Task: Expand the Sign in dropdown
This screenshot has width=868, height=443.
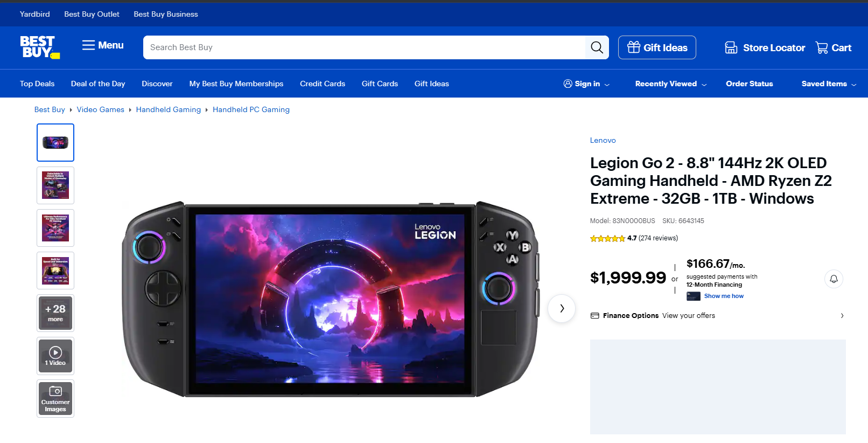Action: coord(587,84)
